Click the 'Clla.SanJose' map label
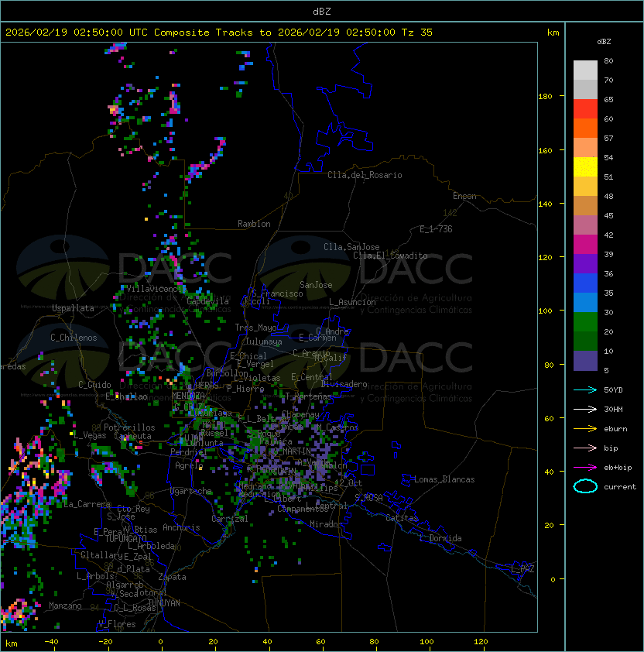This screenshot has width=644, height=652. click(351, 247)
